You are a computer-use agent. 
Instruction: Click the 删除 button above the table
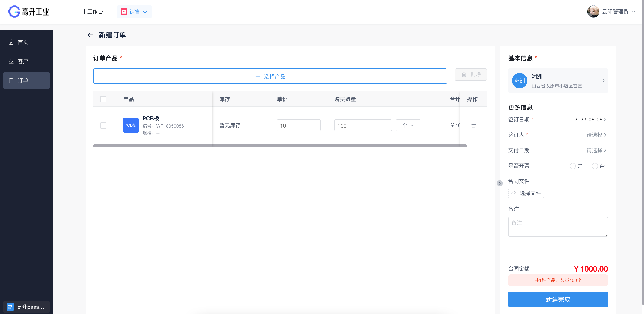click(x=471, y=74)
